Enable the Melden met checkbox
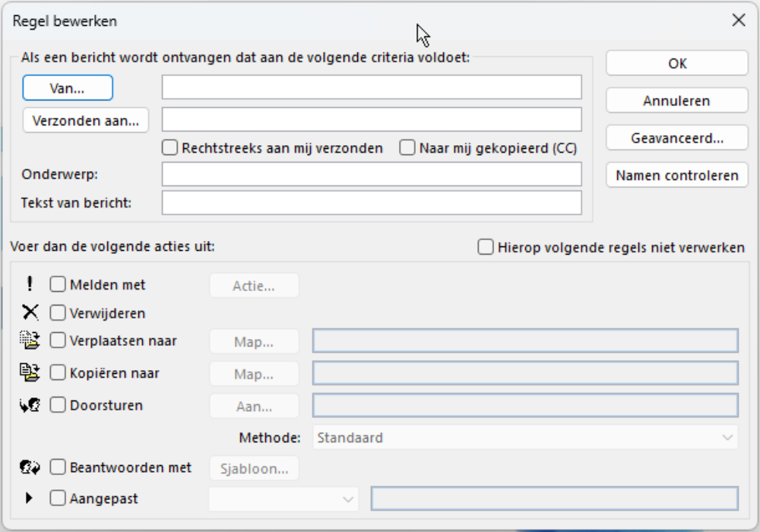The image size is (760, 532). click(58, 284)
